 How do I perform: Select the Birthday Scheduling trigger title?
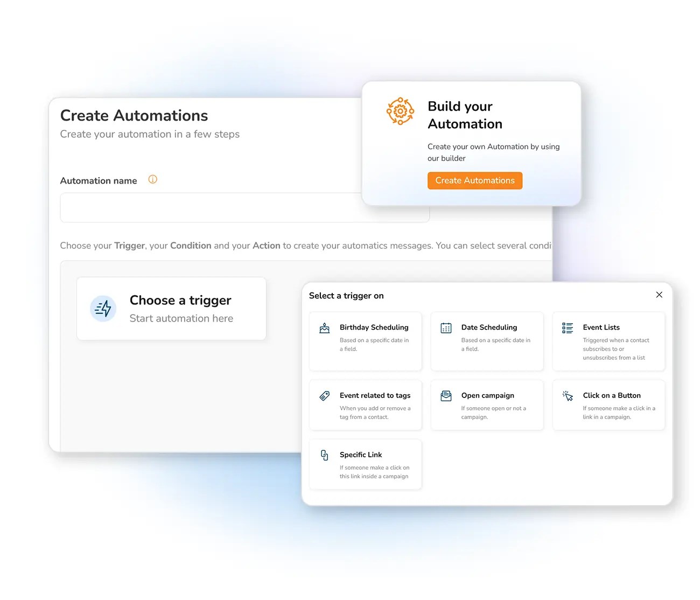(x=374, y=327)
